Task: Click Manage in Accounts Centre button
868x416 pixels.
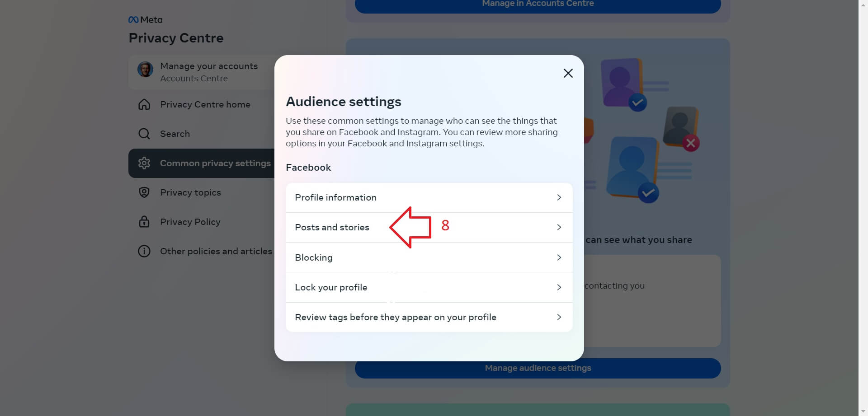Action: (x=538, y=5)
